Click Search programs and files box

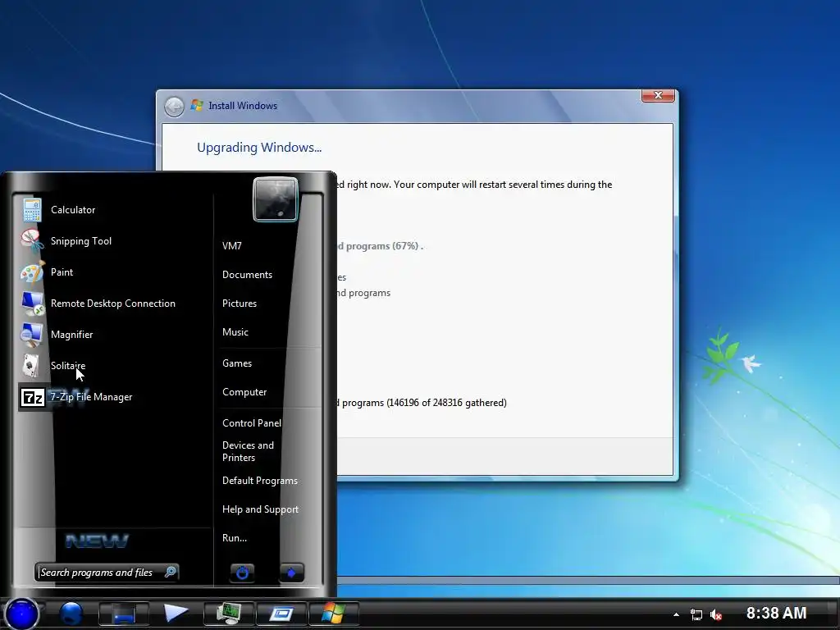(106, 572)
